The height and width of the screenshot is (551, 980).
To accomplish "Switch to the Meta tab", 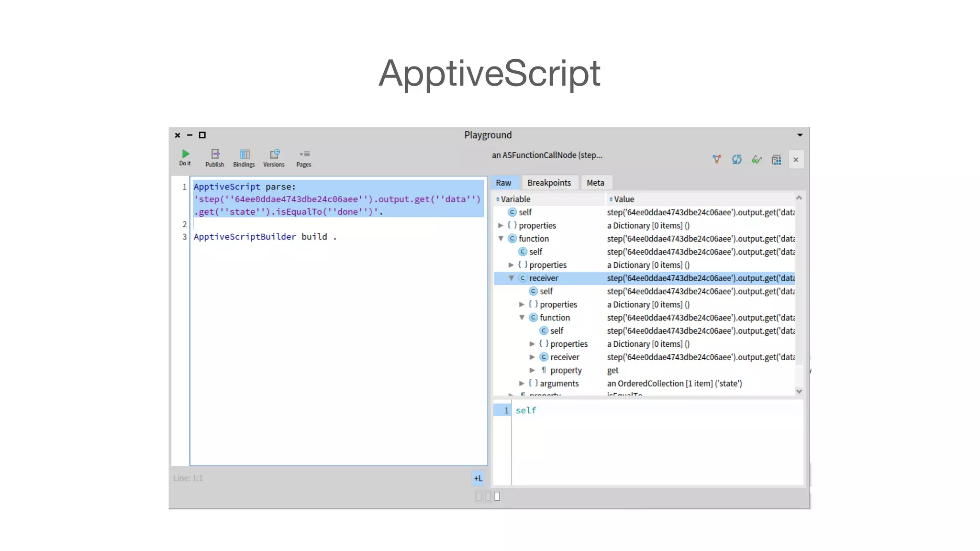I will pyautogui.click(x=595, y=183).
